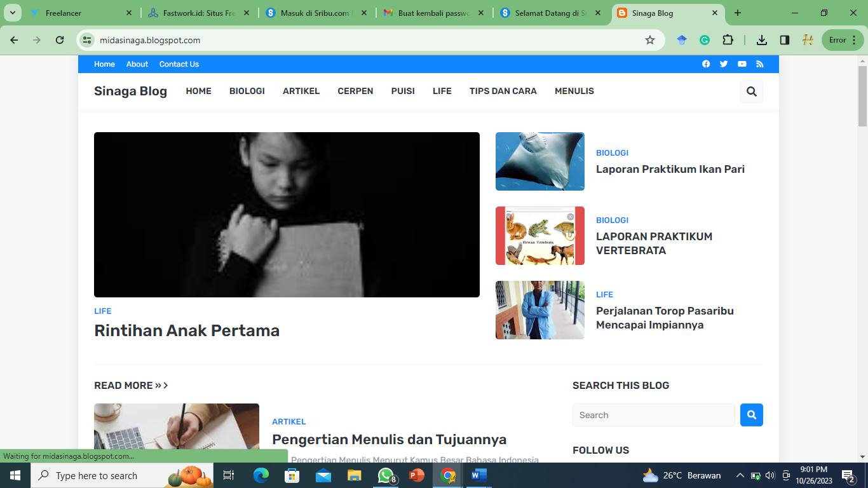Expand the READ MORE section link

pyautogui.click(x=131, y=386)
